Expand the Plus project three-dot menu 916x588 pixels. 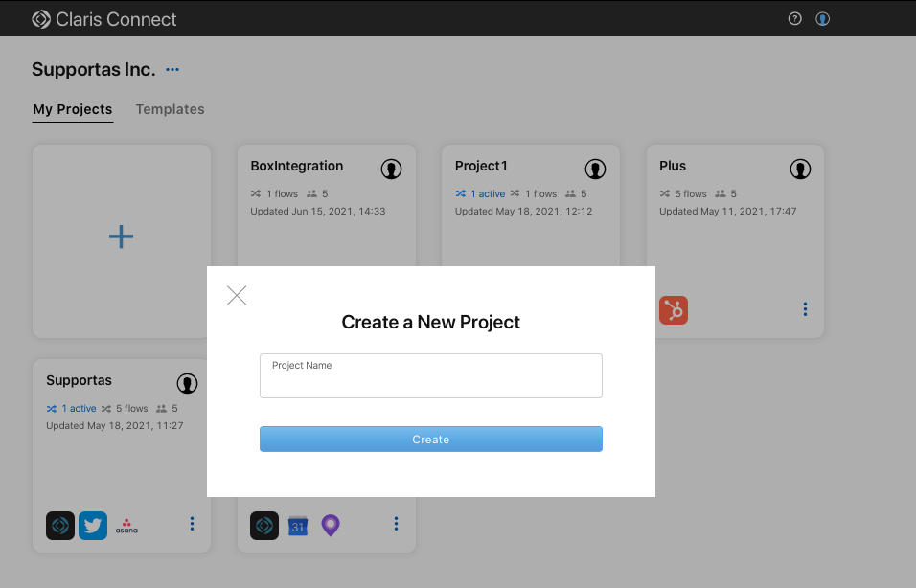[805, 309]
